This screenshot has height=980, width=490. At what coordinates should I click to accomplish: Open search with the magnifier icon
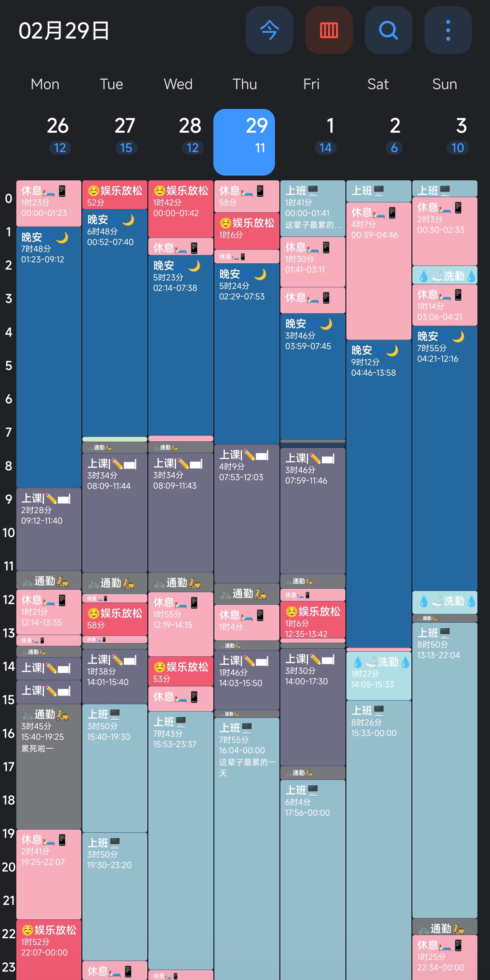pos(388,30)
